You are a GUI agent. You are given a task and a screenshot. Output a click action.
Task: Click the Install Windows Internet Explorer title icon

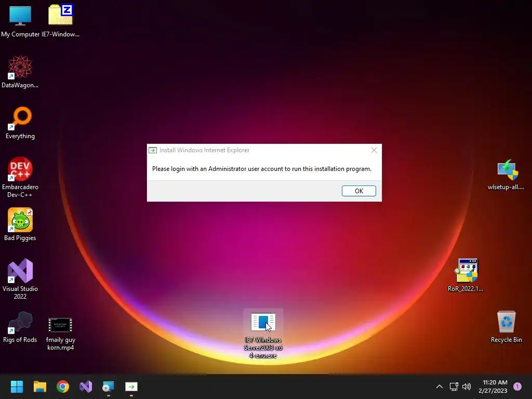point(153,150)
